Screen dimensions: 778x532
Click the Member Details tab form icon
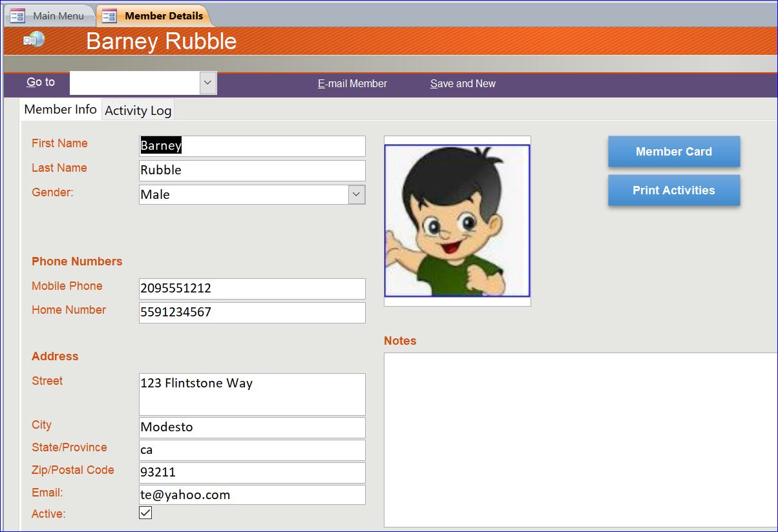pos(109,15)
